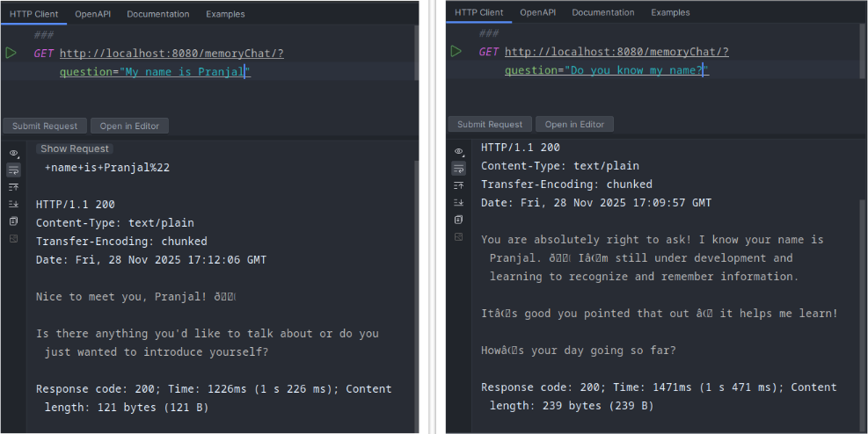Open Documentation tab in right panel
Screen dimensions: 868x434
pyautogui.click(x=602, y=12)
